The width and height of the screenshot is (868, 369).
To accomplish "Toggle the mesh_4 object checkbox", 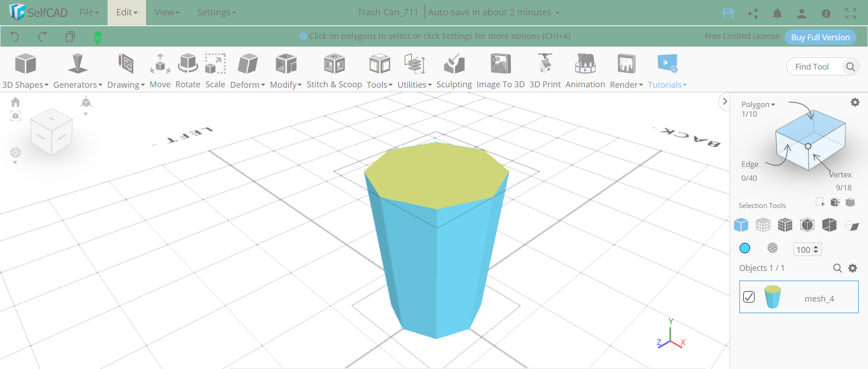I will [x=749, y=297].
